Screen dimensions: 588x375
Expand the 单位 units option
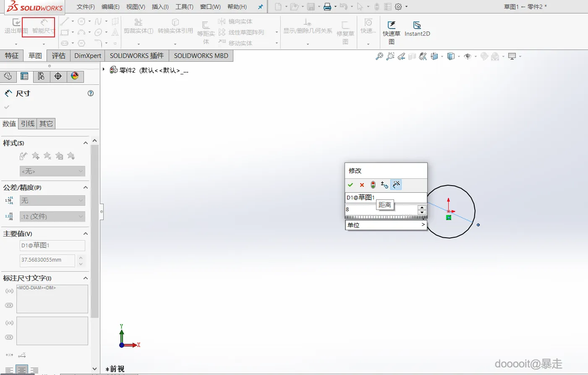(386, 225)
